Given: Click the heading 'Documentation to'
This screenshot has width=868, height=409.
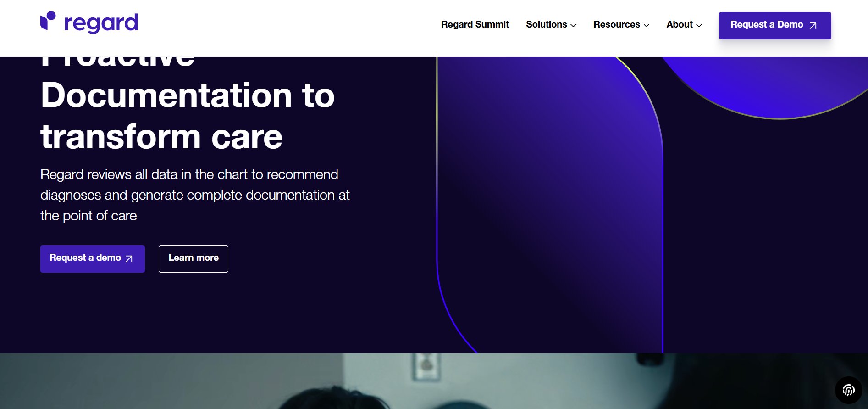Looking at the screenshot, I should [188, 95].
